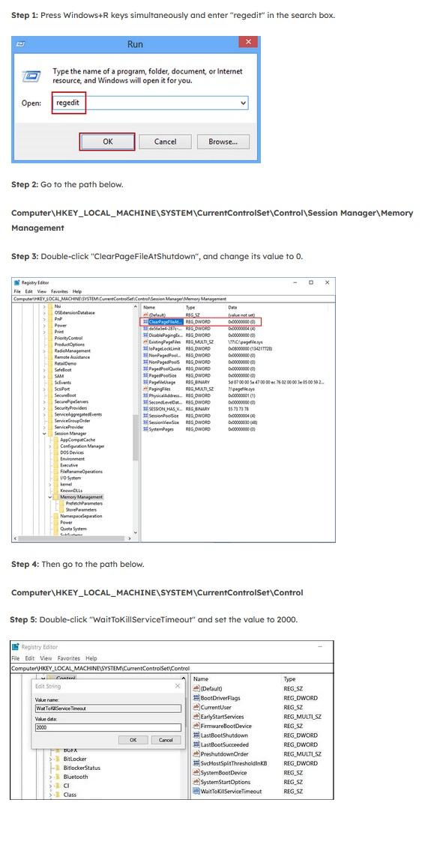Click the icon beside ExistingPageFiles value
This screenshot has width=425, height=868.
[145, 342]
